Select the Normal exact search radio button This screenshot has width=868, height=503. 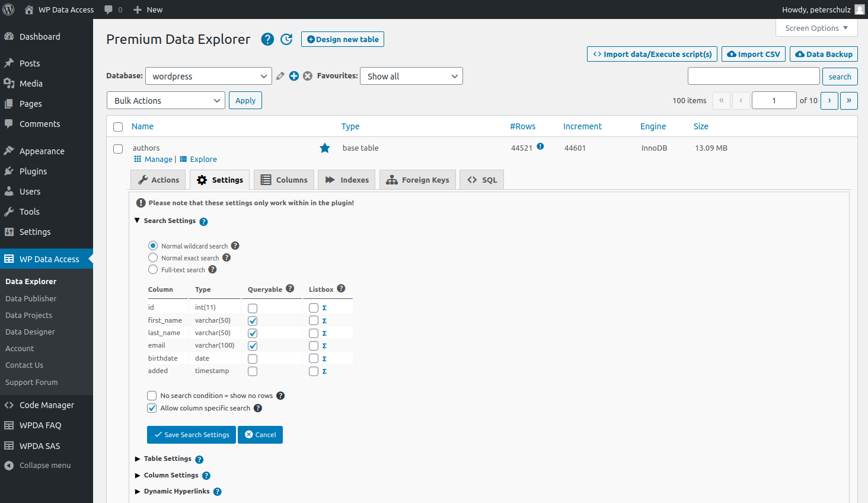[153, 257]
